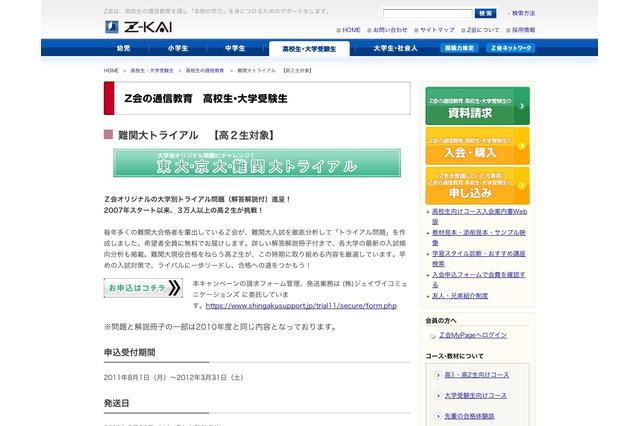Click arrow icon on 申し込み banner
This screenshot has height=426, width=640.
pos(521,185)
